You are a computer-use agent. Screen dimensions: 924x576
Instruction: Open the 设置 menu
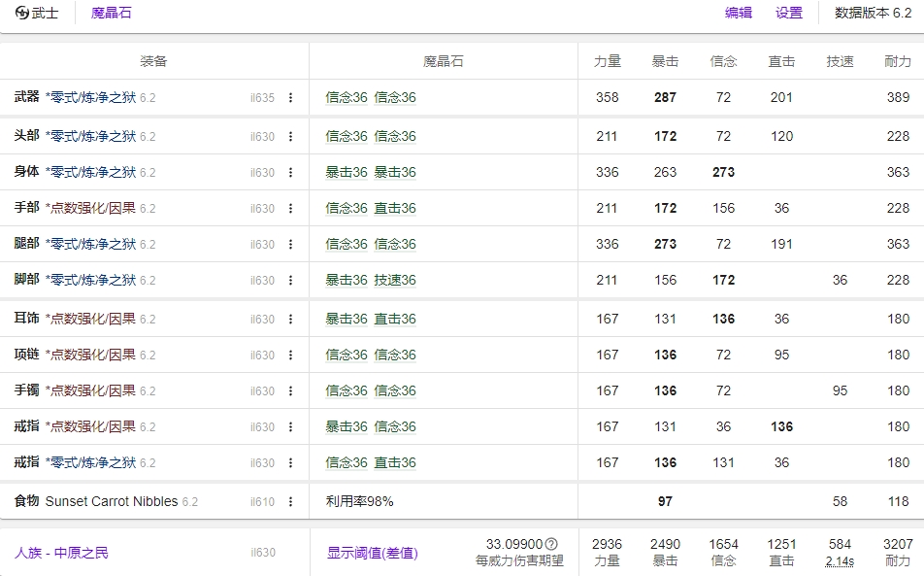(x=789, y=13)
